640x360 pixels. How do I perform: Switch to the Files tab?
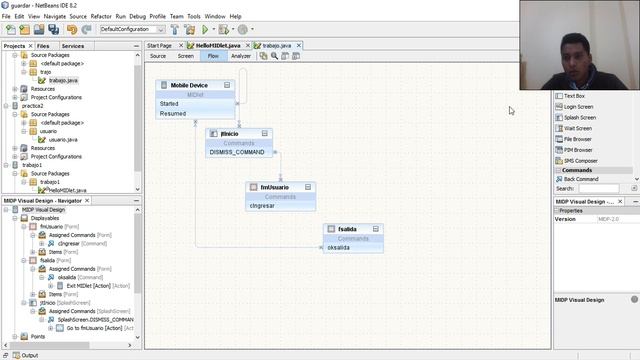[43, 46]
